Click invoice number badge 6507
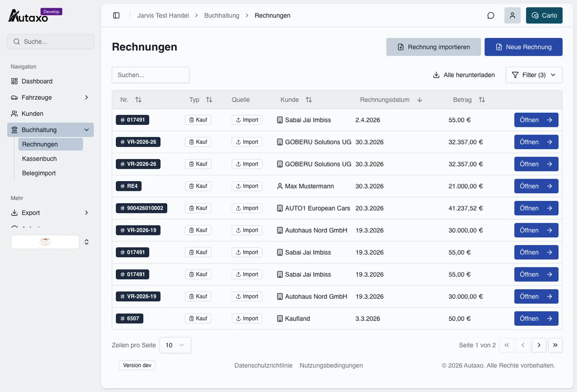 pos(129,318)
